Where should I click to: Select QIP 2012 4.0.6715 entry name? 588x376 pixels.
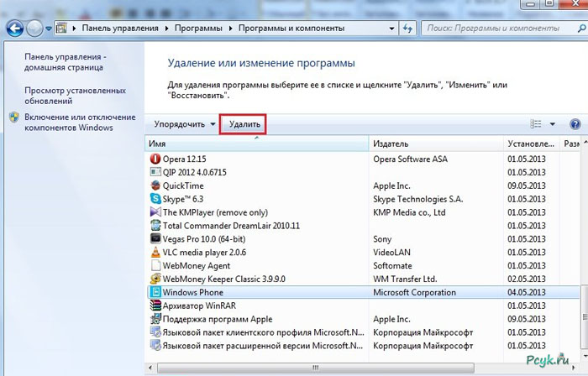(x=195, y=172)
